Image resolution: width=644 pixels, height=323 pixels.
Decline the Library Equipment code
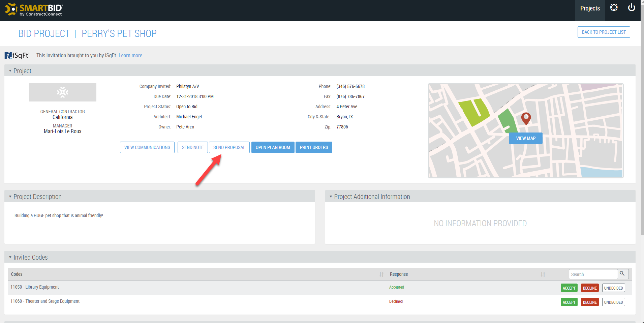point(589,288)
